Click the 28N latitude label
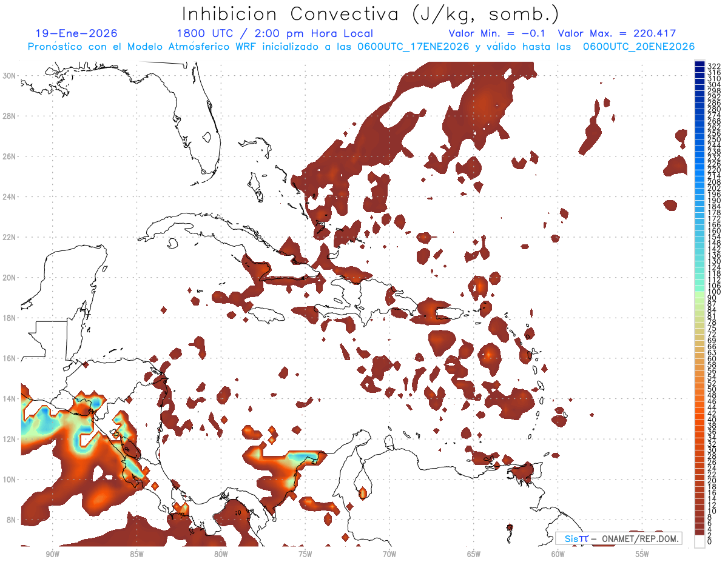 (x=10, y=116)
